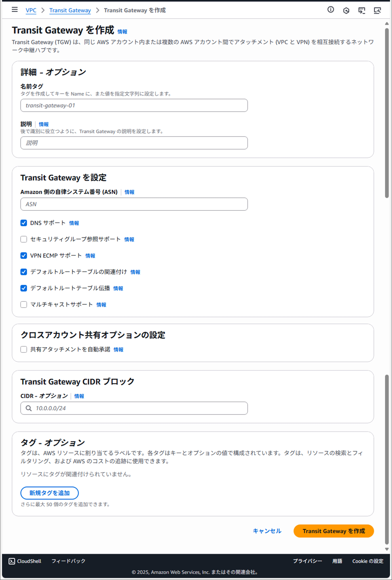Viewport: 392px width, 580px height.
Task: Open the hamburger navigation menu
Action: click(x=15, y=9)
